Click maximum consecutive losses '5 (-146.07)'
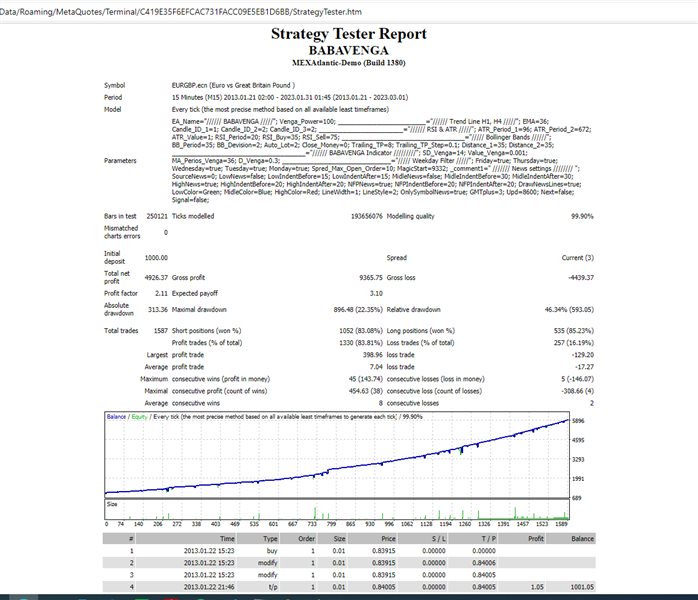Screen dimensions: 698x600 pos(577,379)
